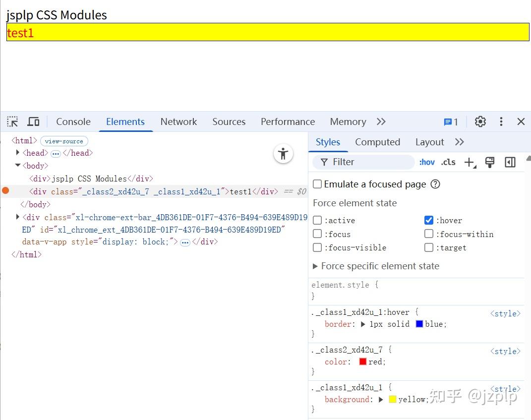Open style source link for _class2_xd42u_7 rule
This screenshot has width=531, height=420.
click(x=505, y=351)
